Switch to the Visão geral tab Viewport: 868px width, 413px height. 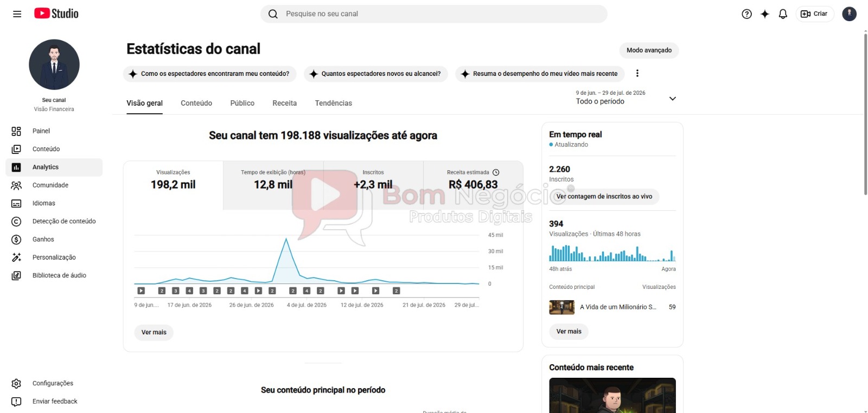pyautogui.click(x=145, y=103)
